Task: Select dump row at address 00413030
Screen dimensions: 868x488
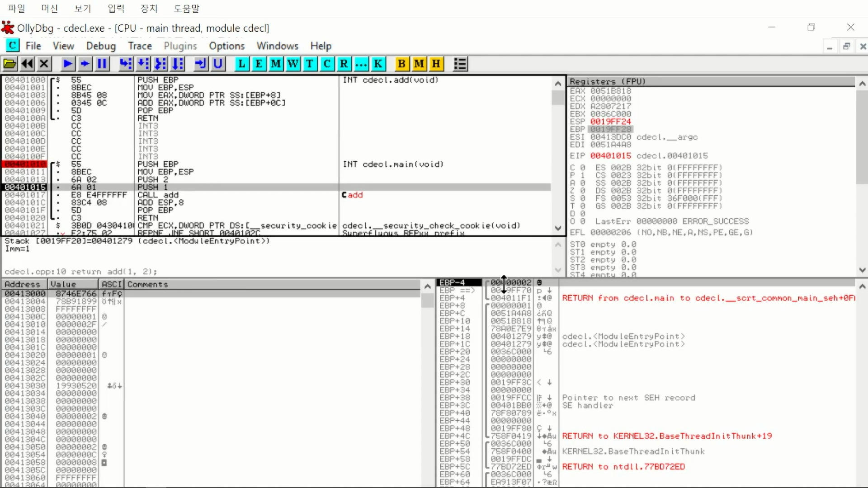Action: tap(211, 386)
